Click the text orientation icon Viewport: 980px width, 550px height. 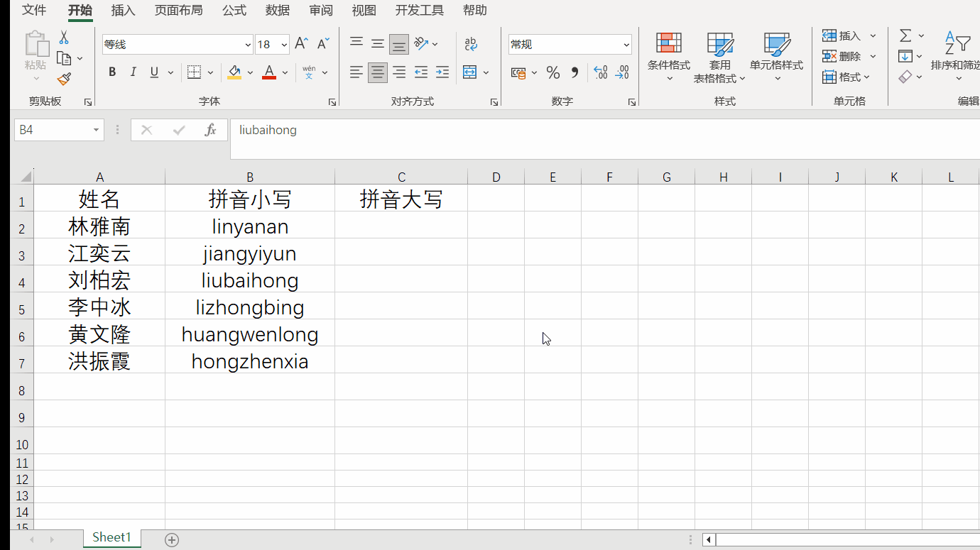coord(421,44)
